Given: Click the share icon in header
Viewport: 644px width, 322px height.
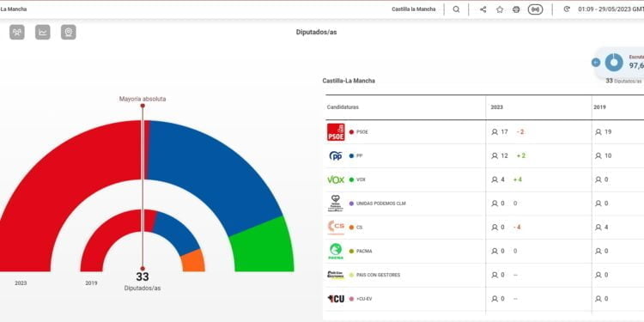Looking at the screenshot, I should (483, 9).
